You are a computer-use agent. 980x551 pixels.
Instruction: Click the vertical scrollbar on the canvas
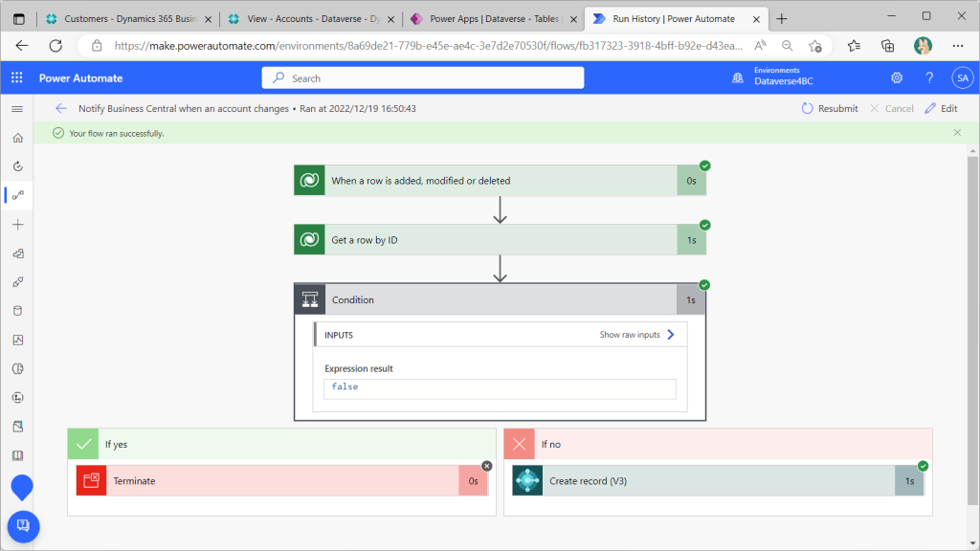point(972,331)
